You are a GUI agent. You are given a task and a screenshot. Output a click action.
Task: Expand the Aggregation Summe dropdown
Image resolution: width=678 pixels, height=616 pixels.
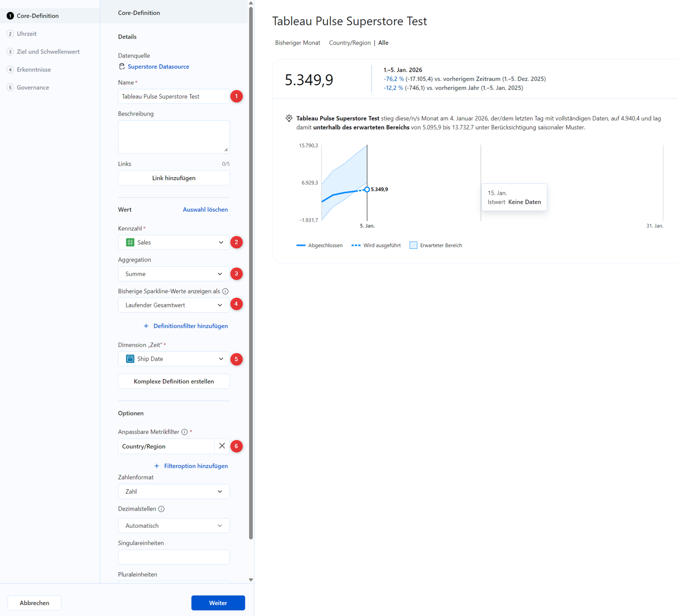point(173,274)
